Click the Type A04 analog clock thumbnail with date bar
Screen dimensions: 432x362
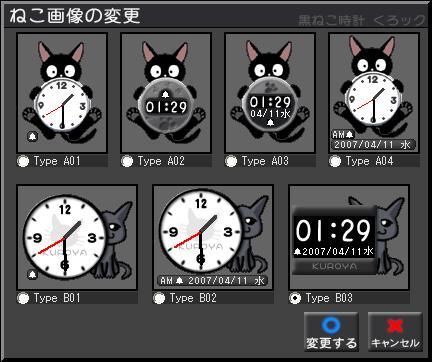374,93
